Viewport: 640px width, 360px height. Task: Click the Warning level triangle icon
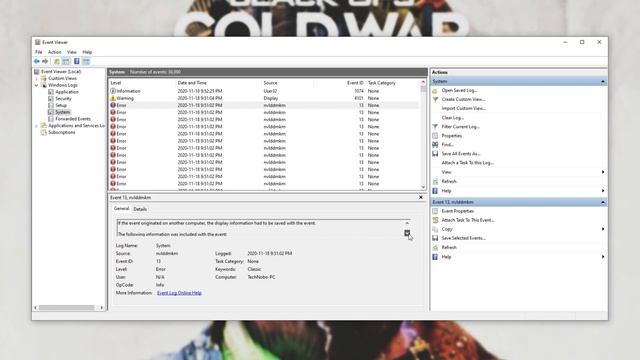point(113,98)
